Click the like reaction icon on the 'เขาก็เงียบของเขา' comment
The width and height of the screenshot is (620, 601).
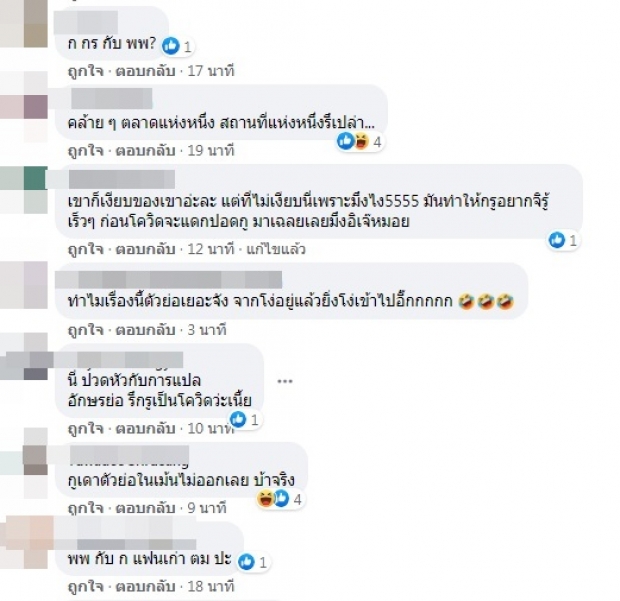click(x=557, y=240)
